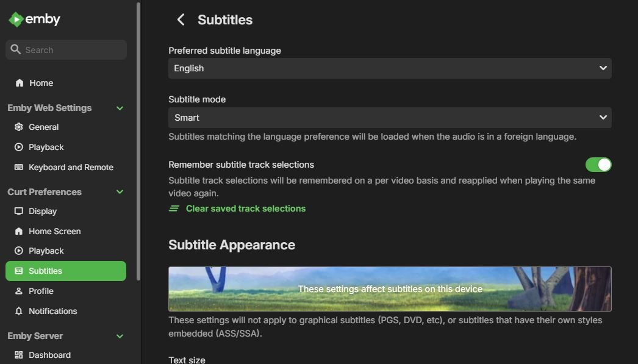Screen dimensions: 638x364
Task: Open Display preferences
Action: pyautogui.click(x=66, y=211)
